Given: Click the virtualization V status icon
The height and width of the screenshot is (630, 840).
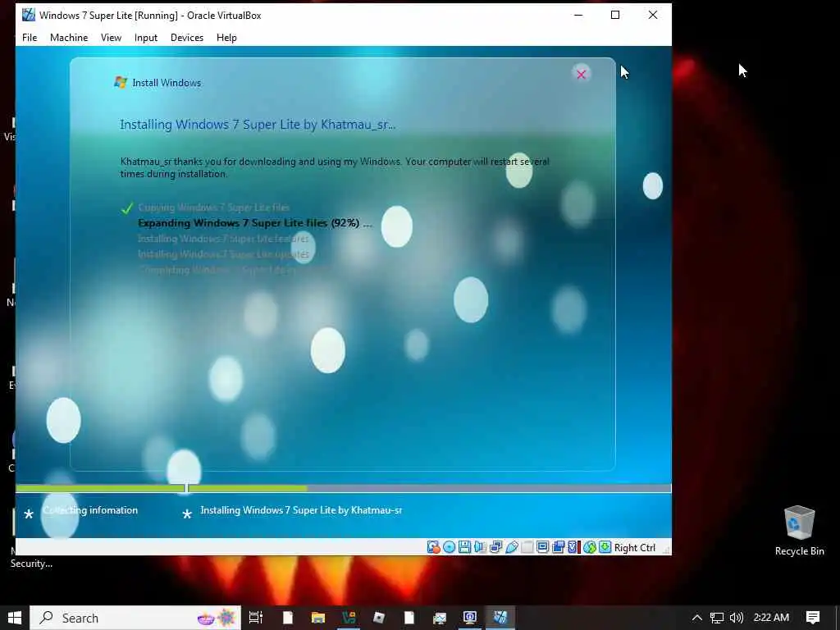Looking at the screenshot, I should coord(573,547).
